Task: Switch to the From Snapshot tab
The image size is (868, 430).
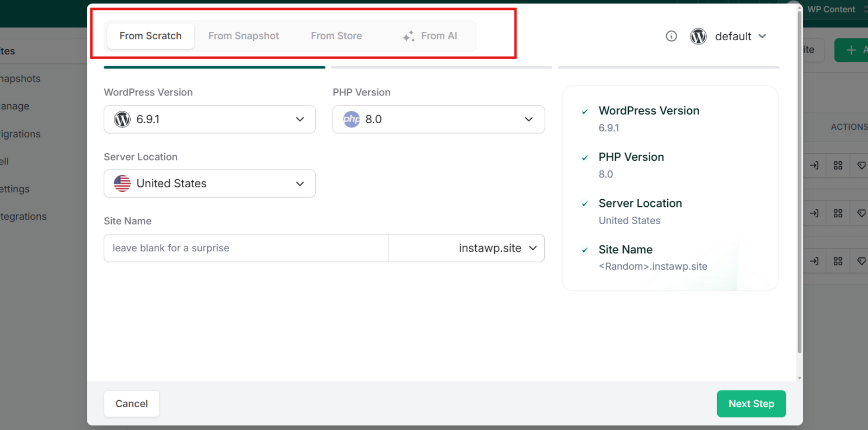Action: [x=244, y=36]
